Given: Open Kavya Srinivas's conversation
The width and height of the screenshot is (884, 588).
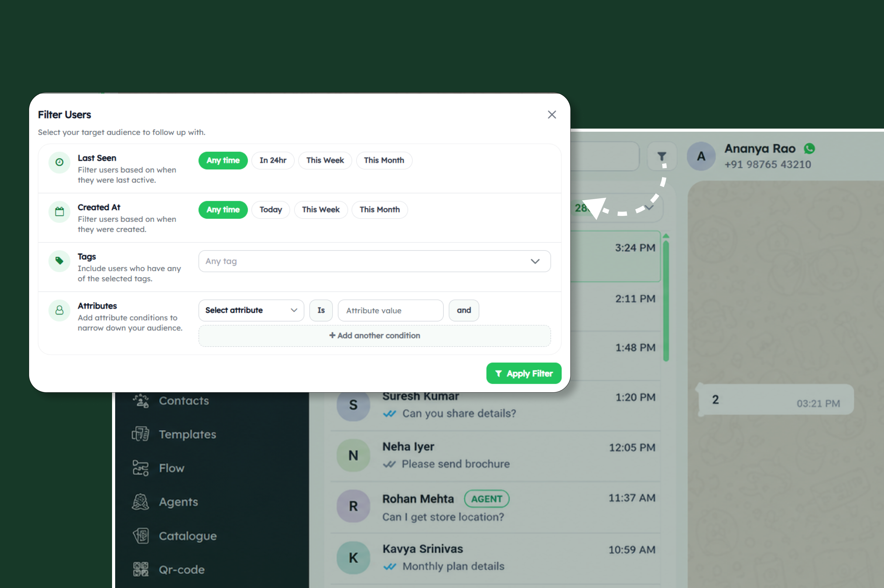Looking at the screenshot, I should point(495,558).
